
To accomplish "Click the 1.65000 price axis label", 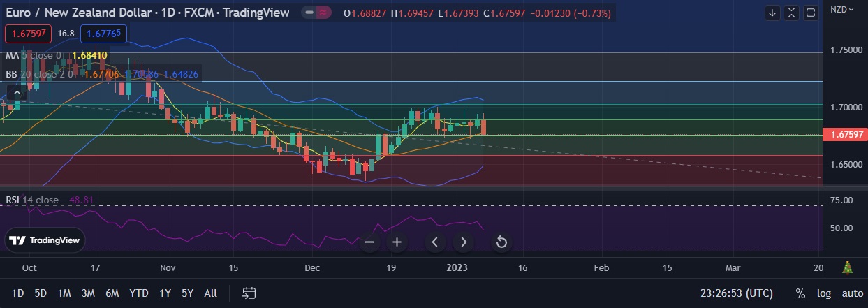I will pos(846,164).
